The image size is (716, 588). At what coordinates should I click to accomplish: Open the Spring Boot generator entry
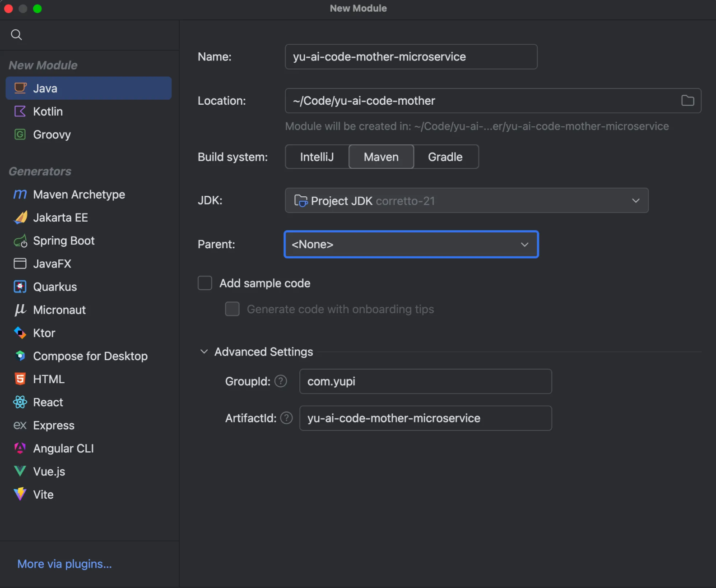coord(88,241)
